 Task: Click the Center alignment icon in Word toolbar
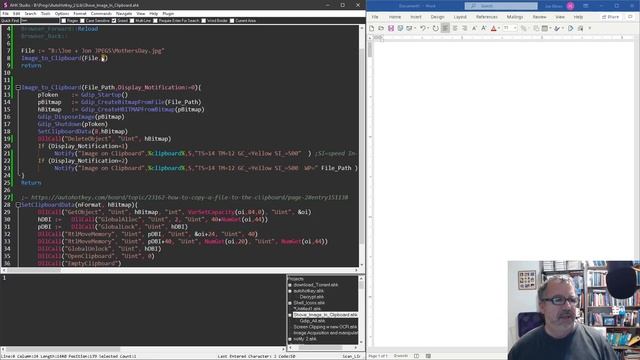[x=455, y=28]
